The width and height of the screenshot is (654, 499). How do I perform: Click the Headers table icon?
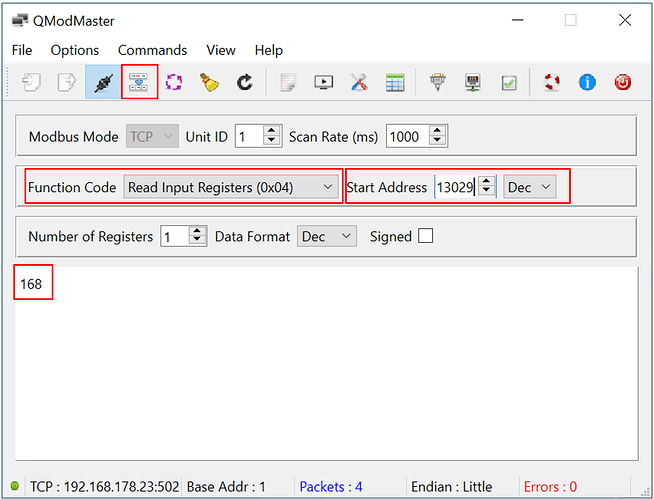pyautogui.click(x=395, y=82)
